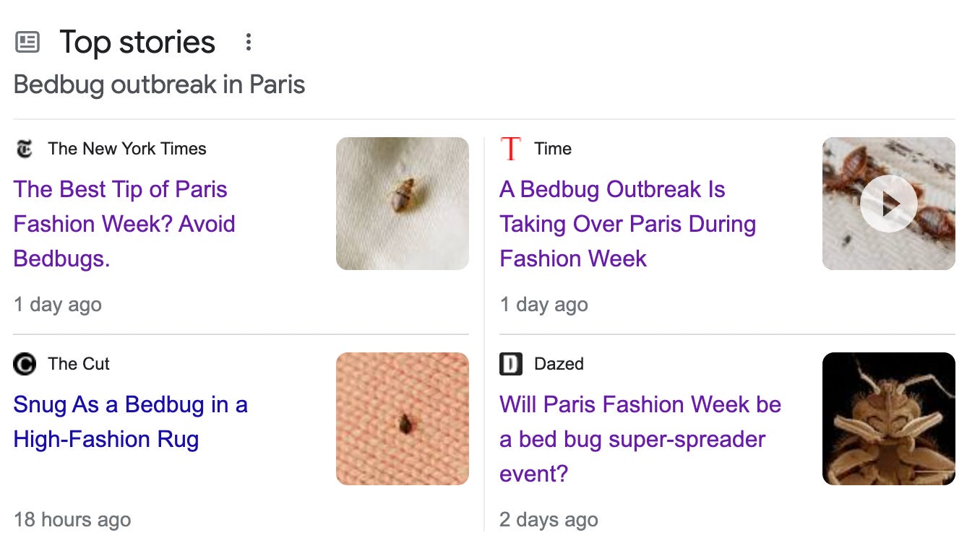Open the Snug As a Bedbug article
This screenshot has height=543, width=980.
pos(131,422)
